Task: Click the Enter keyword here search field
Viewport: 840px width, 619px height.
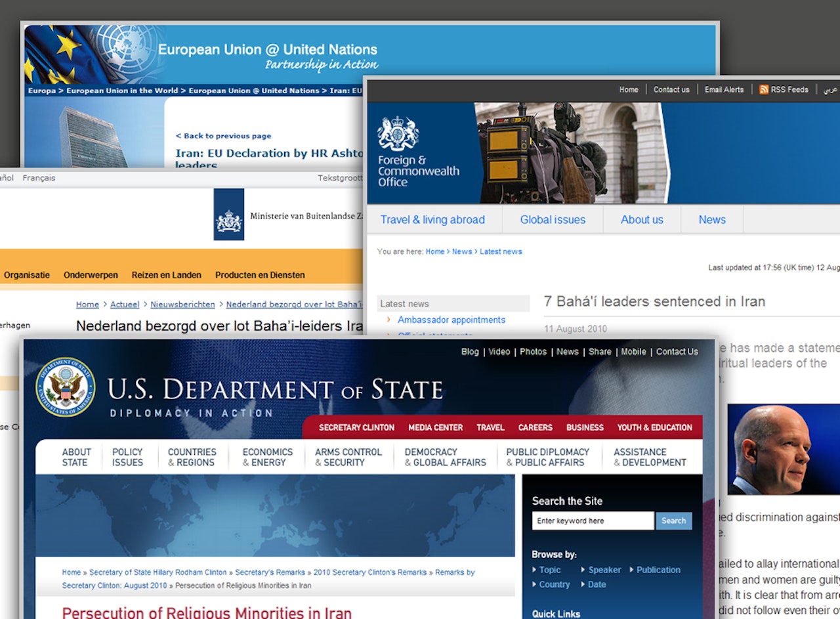Action: click(593, 521)
